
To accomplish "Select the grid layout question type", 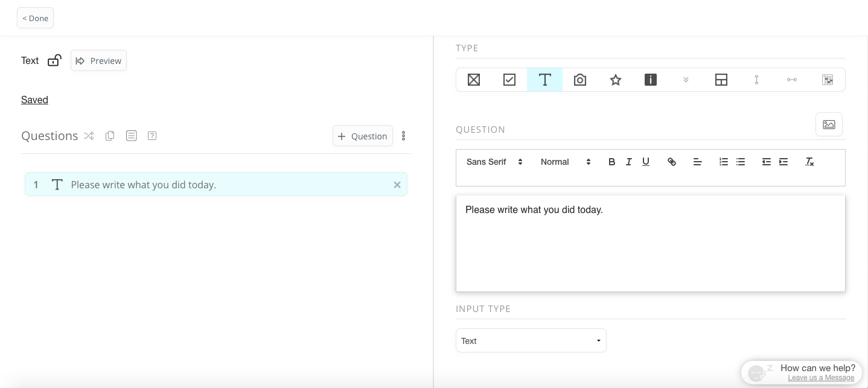I will (721, 80).
